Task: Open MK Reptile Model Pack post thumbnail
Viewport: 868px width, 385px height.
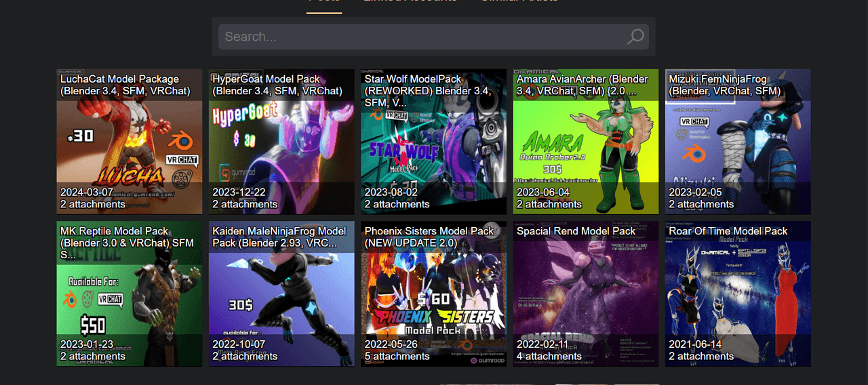Action: click(130, 293)
